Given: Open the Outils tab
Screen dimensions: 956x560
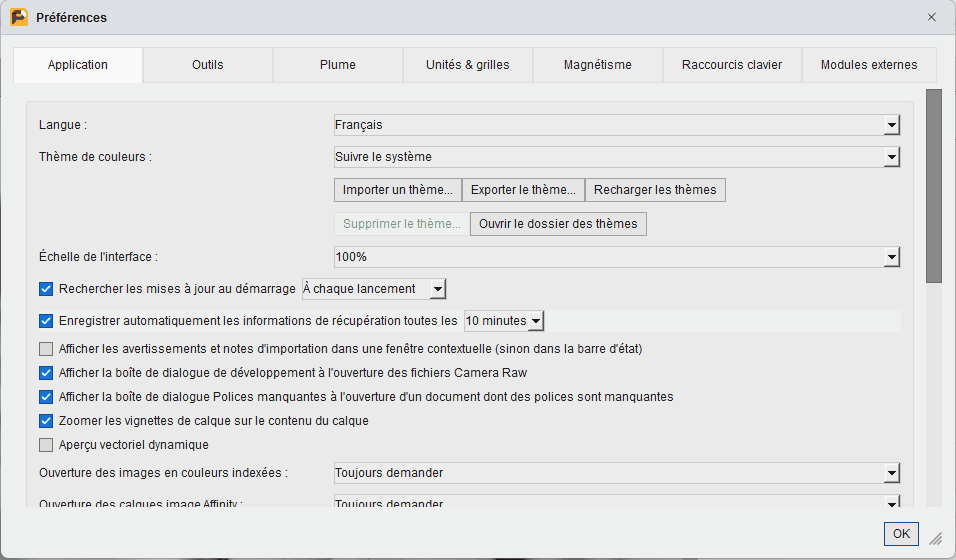Looking at the screenshot, I should [x=208, y=65].
